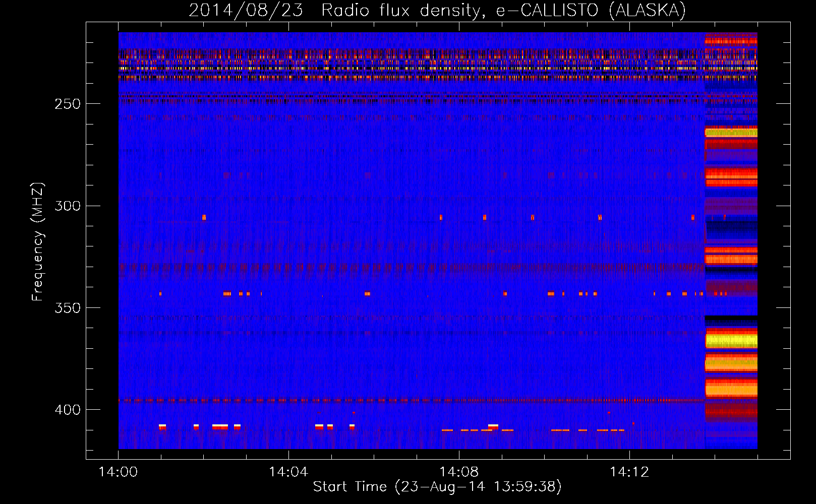Click the 14:00 time tick label
Screen dimensions: 816x504
[119, 472]
